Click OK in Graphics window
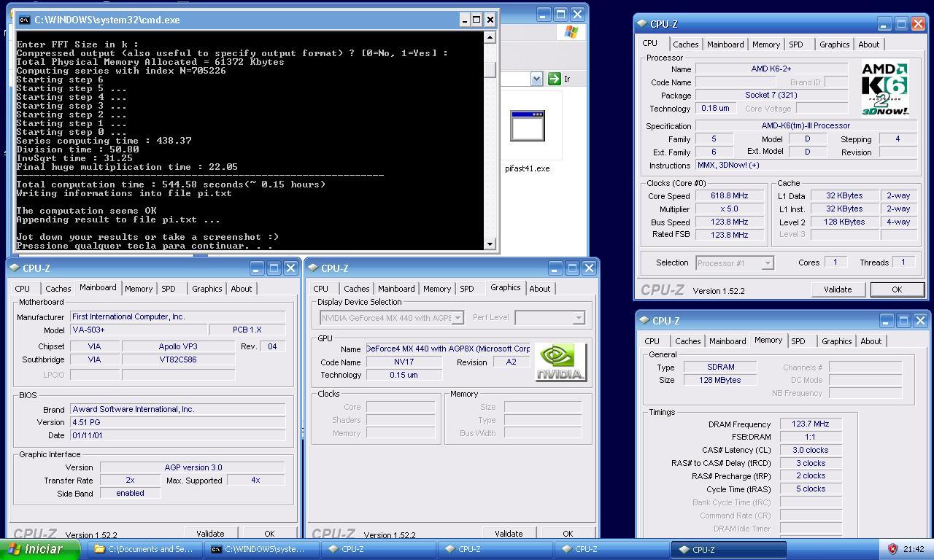The height and width of the screenshot is (560, 934). [568, 533]
